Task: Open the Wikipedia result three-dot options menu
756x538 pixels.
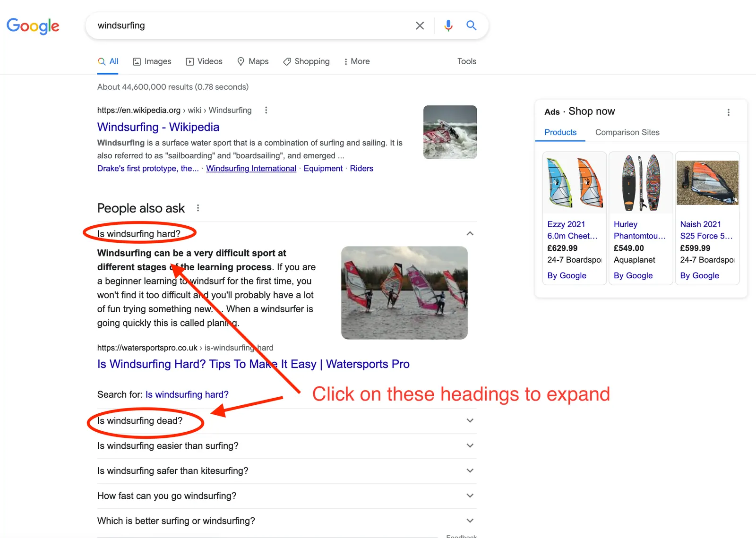Action: (x=266, y=110)
